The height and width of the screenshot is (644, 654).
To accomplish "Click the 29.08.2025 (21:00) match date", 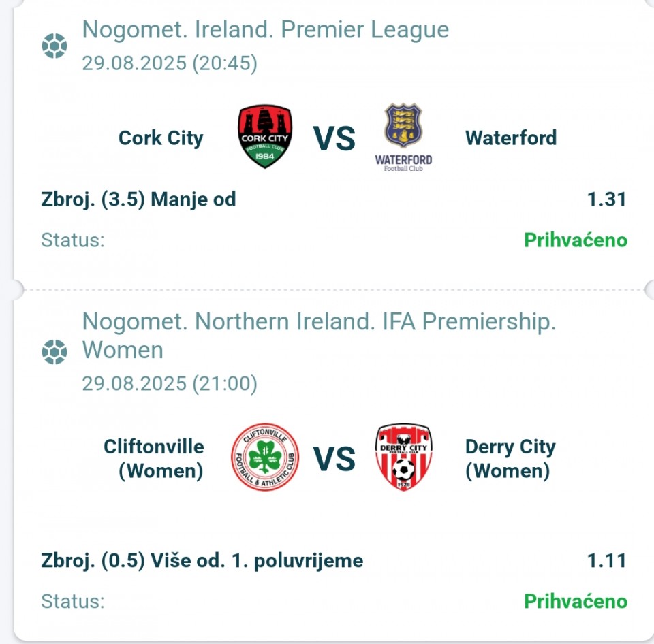I will (170, 384).
